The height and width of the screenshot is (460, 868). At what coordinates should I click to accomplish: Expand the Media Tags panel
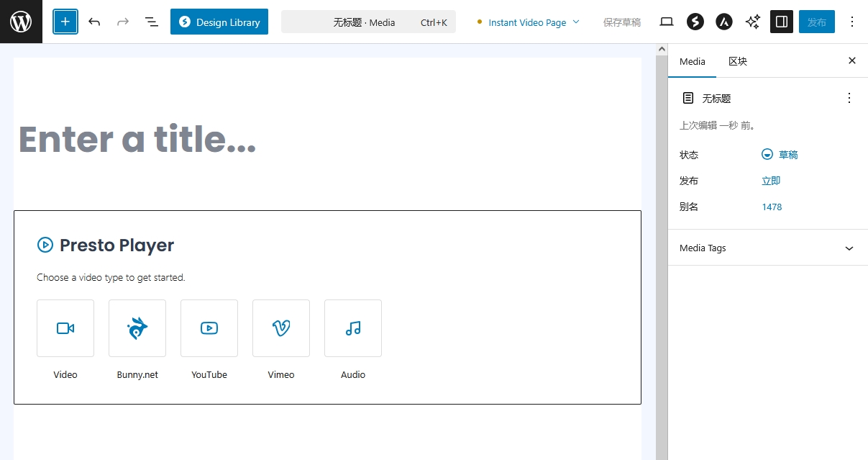coord(768,248)
